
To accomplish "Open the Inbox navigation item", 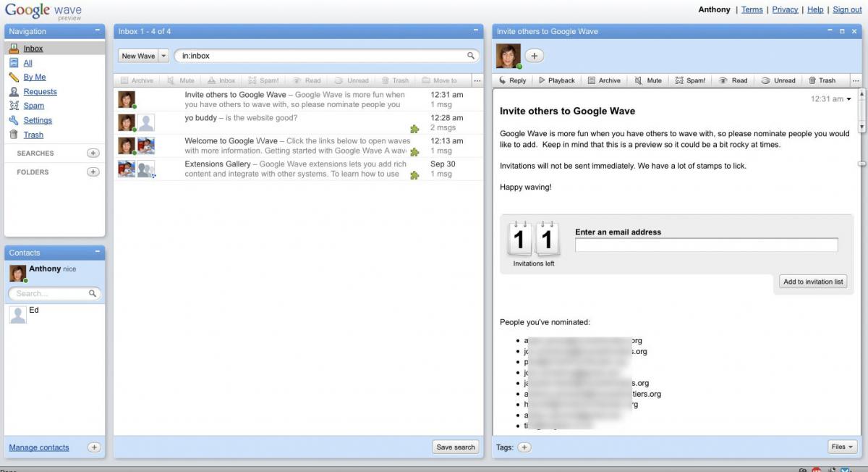I will click(x=33, y=49).
